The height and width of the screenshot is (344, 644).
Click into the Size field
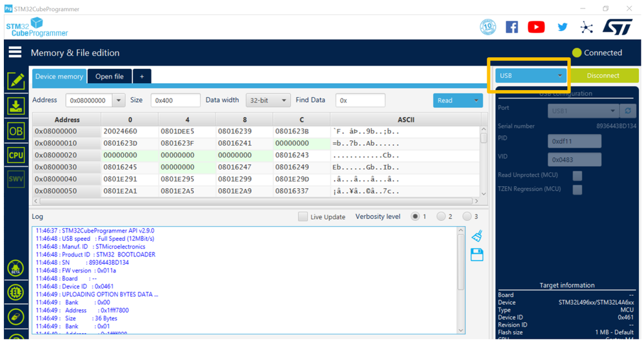click(175, 100)
